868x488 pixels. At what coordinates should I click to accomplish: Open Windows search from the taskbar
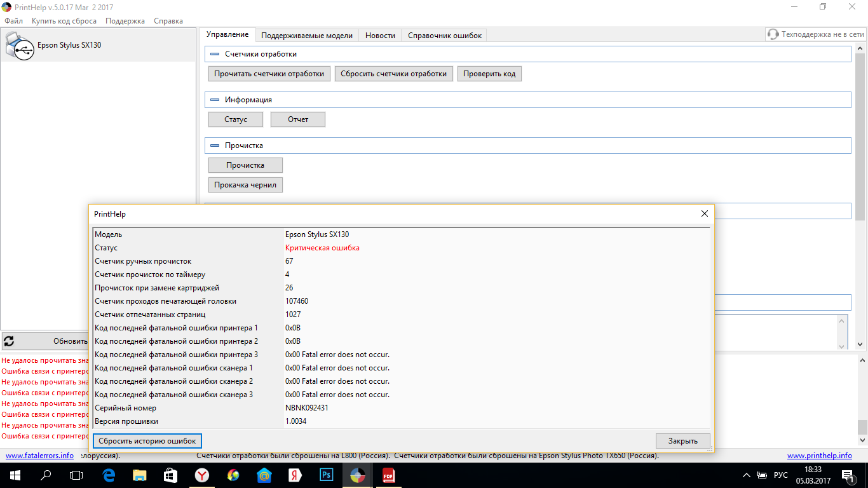pos(46,475)
